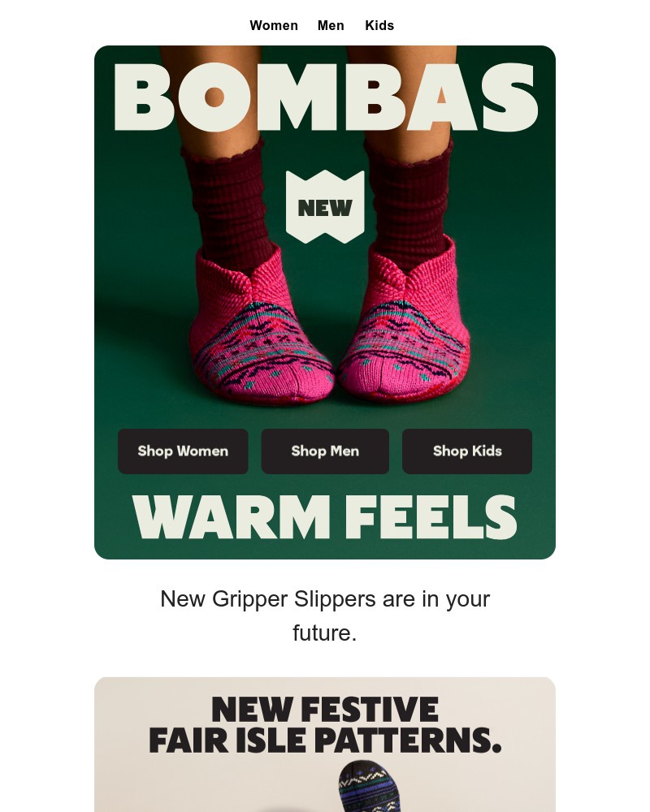Open the Kids navigation link

tap(379, 25)
